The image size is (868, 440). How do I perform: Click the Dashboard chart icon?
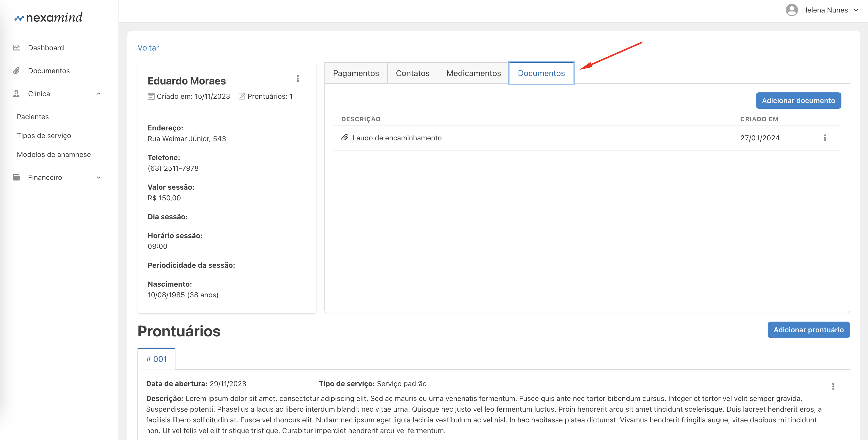tap(16, 48)
